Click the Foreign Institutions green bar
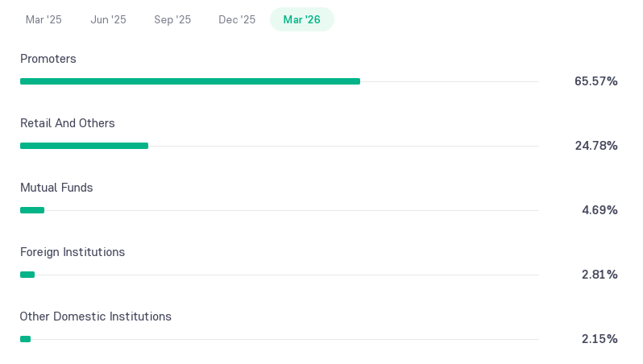This screenshot has height=364, width=643. pyautogui.click(x=27, y=275)
